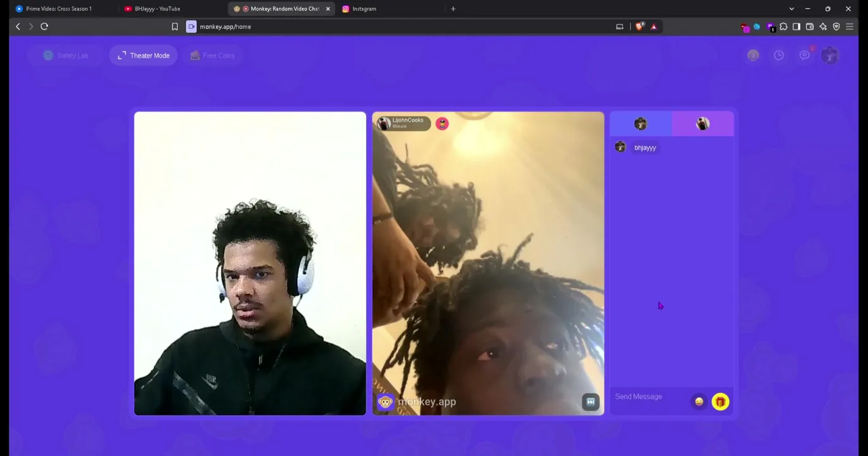868x456 pixels.
Task: Open a new browser tab
Action: [453, 9]
